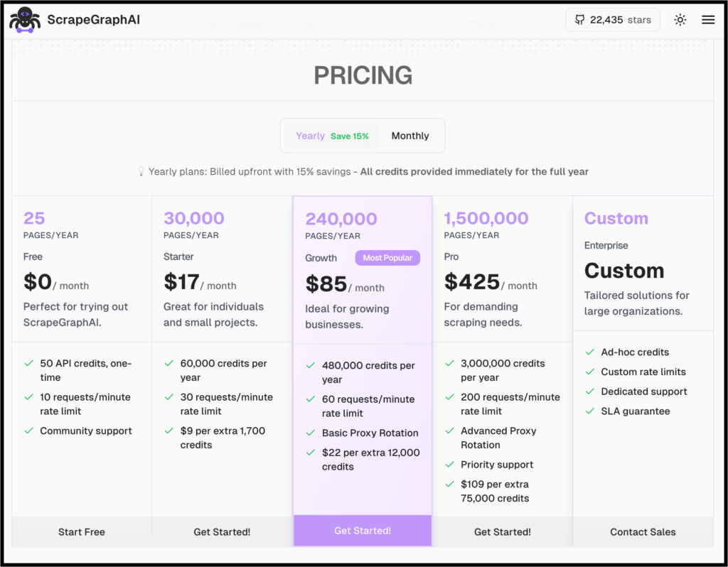Click the checkmark beside Basic Proxy Rotation
Image resolution: width=728 pixels, height=567 pixels.
[311, 433]
